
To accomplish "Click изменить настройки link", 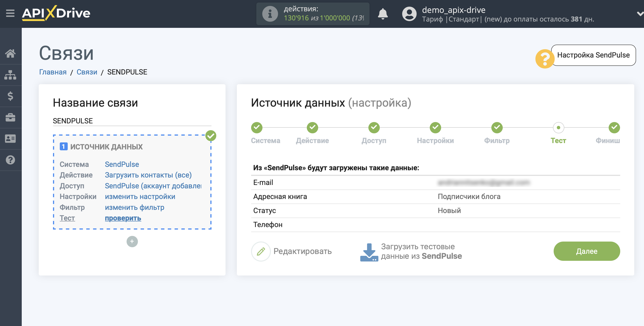I will pyautogui.click(x=140, y=197).
